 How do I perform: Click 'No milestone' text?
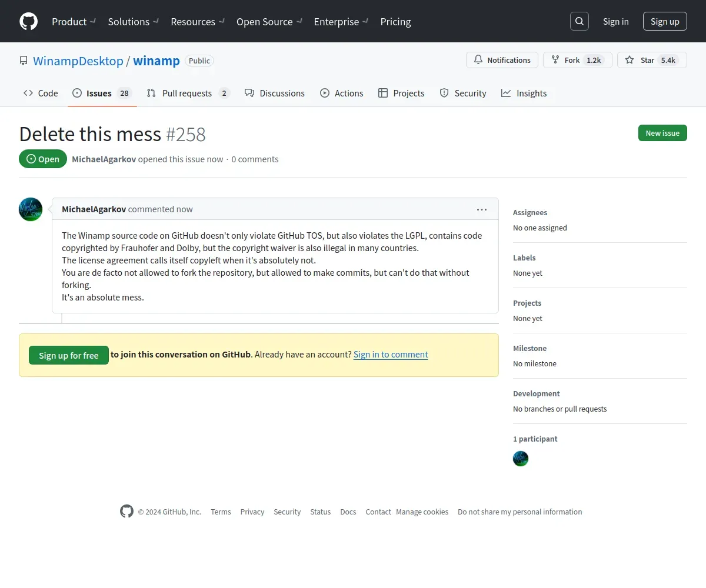(x=535, y=363)
